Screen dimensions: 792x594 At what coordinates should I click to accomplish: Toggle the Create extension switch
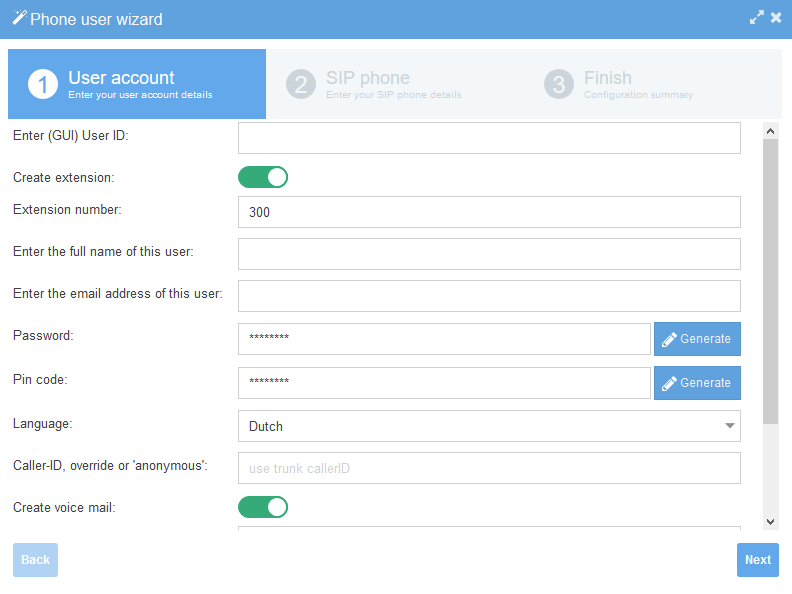pos(263,177)
